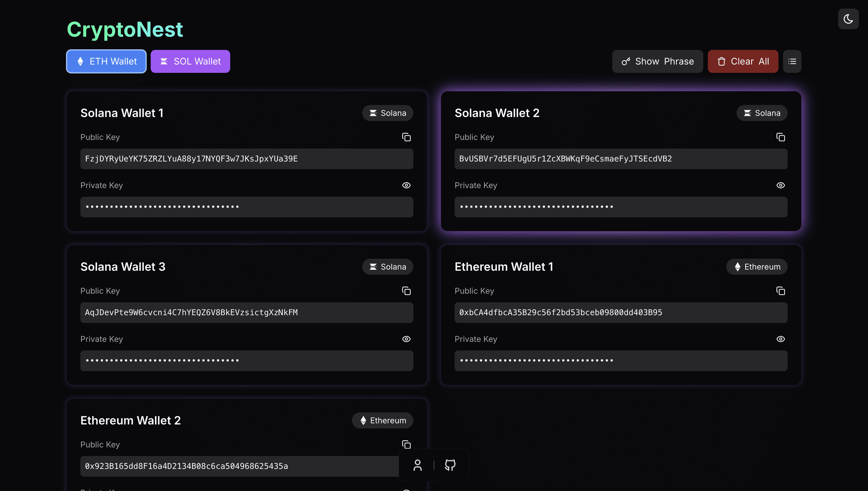Click the Show Phrase button
The image size is (868, 491).
tap(657, 61)
